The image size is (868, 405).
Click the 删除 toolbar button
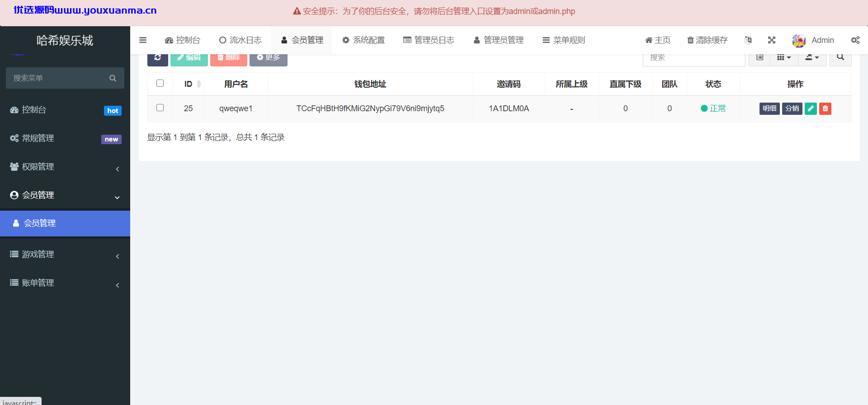(229, 59)
